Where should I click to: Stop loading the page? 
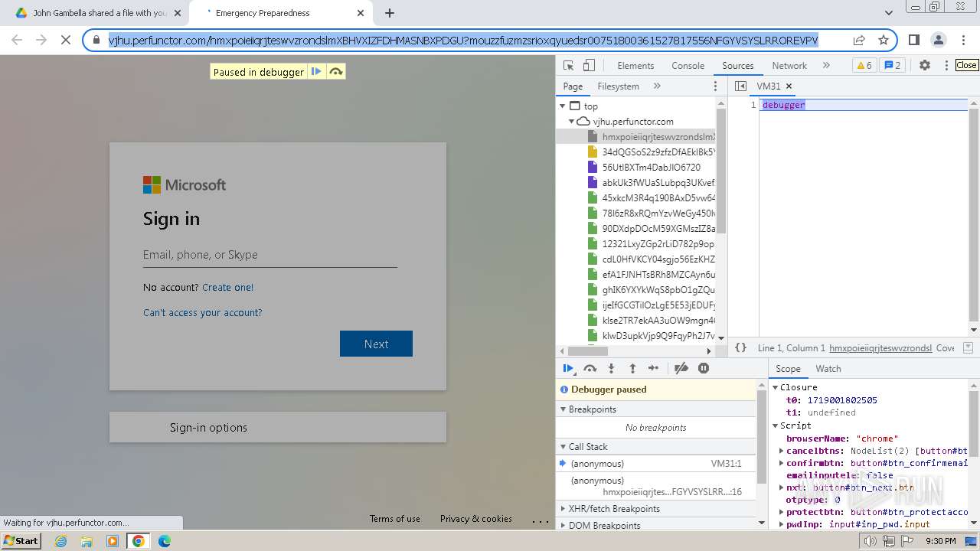pyautogui.click(x=66, y=40)
